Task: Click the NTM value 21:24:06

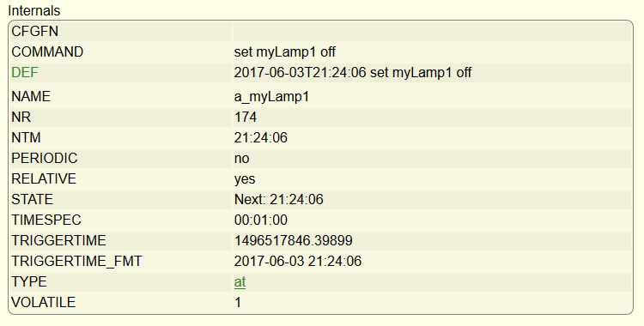Action: tap(261, 138)
